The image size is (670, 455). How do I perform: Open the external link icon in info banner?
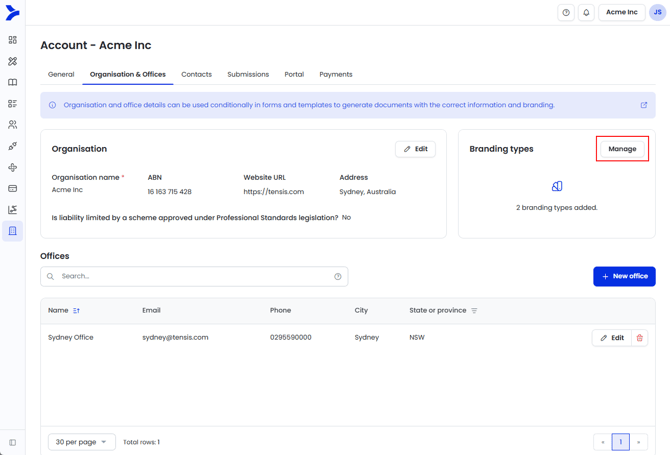click(644, 105)
